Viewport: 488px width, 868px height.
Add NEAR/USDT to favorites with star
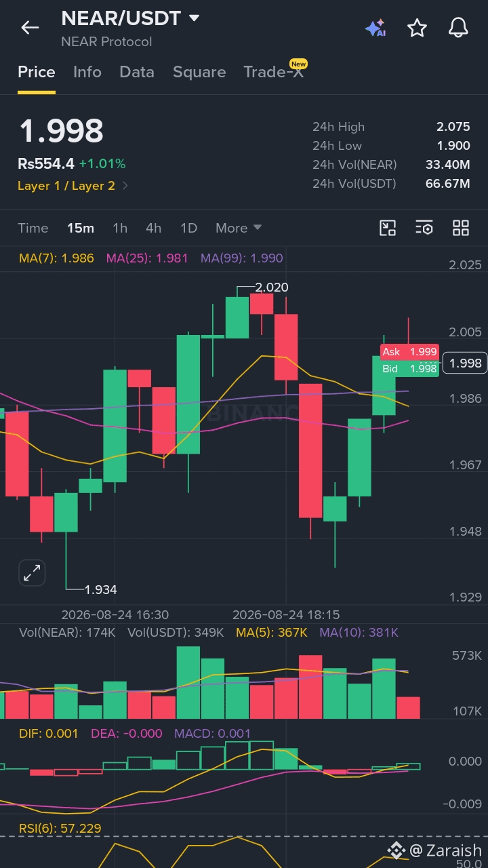(417, 28)
